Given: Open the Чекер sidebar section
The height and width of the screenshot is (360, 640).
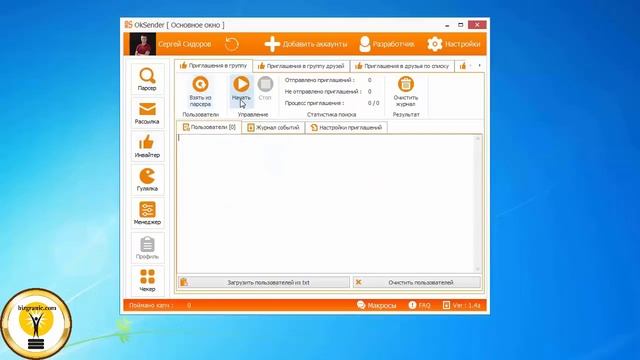Looking at the screenshot, I should pyautogui.click(x=147, y=280).
